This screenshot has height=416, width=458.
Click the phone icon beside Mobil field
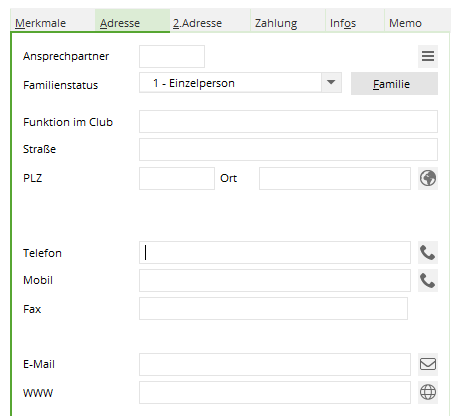click(x=428, y=281)
